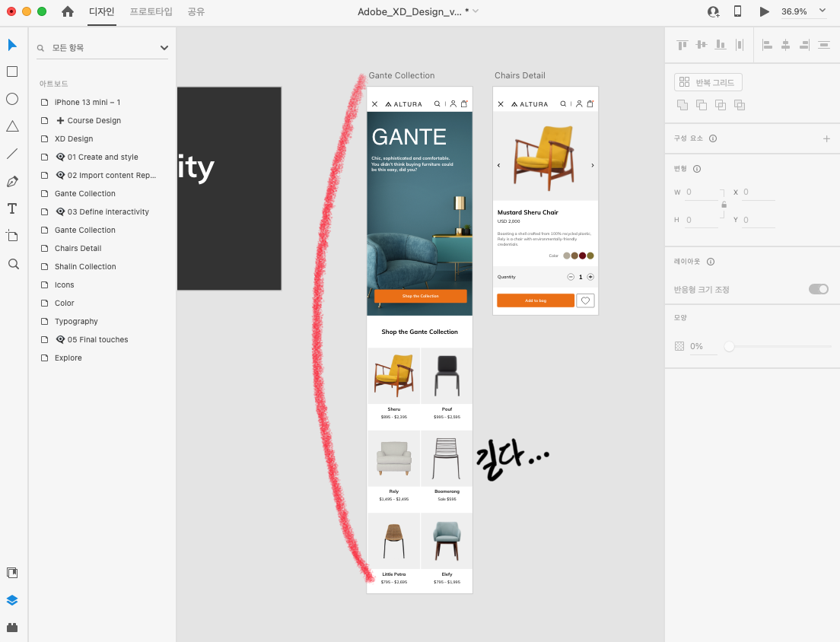Select the Course Design artboard row
The width and height of the screenshot is (840, 642).
[102, 120]
